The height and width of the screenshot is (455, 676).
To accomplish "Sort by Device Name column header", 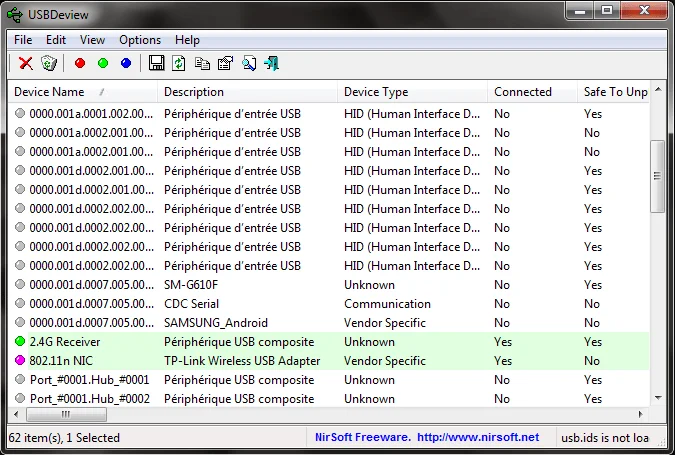I will coord(50,92).
